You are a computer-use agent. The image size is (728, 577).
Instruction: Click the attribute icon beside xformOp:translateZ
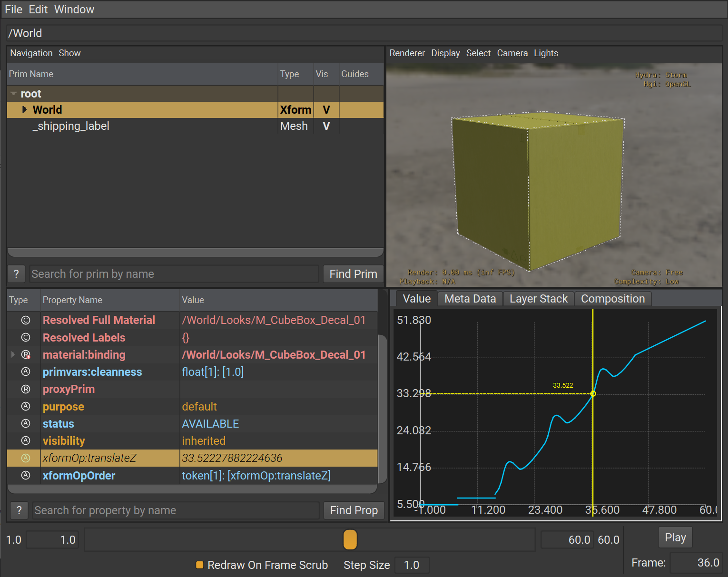[x=26, y=458]
